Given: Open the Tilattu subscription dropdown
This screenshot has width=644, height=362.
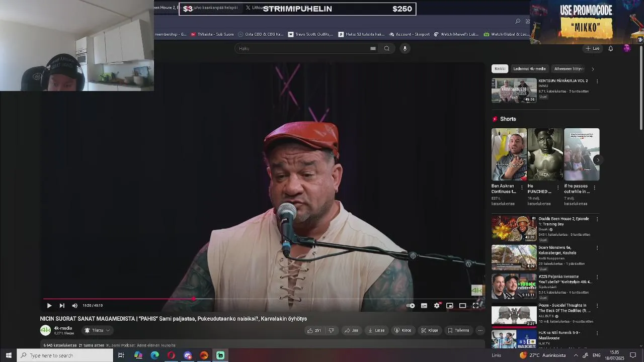Looking at the screenshot, I should (97, 330).
